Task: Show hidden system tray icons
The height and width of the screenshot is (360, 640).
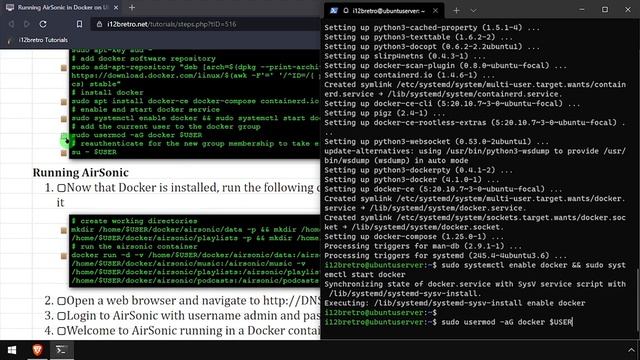Action: [631, 350]
